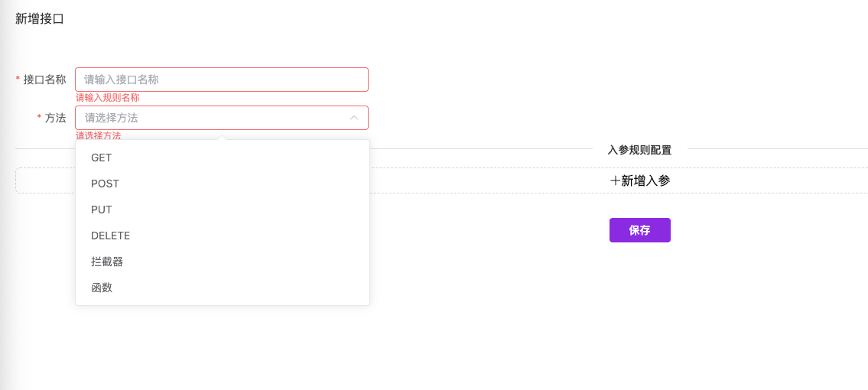Click the red asterisk before 接口名称

18,80
